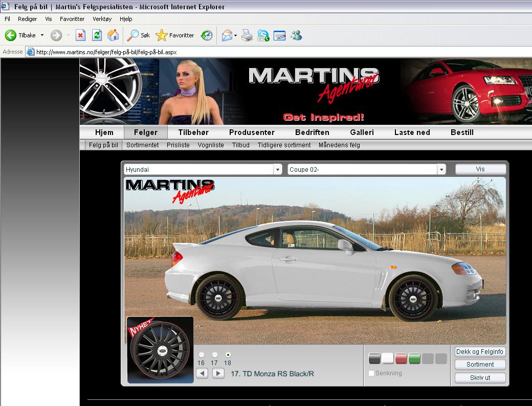Choose the green car color swatch
This screenshot has width=532, height=406.
[414, 358]
